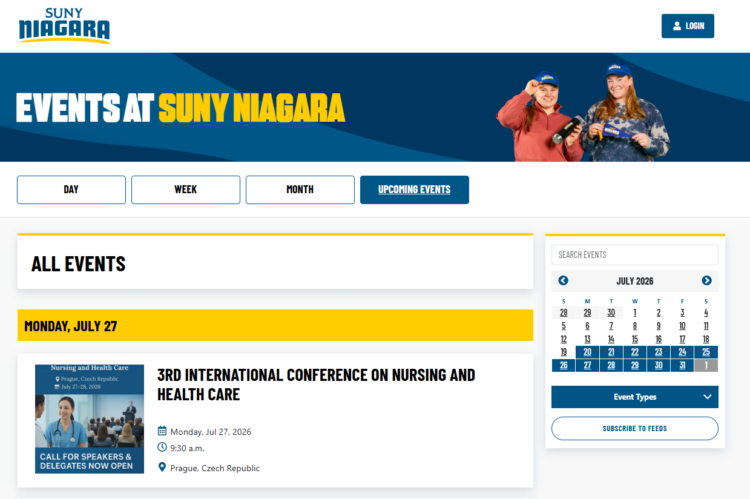Select highlighted July 20 in calendar

click(587, 352)
